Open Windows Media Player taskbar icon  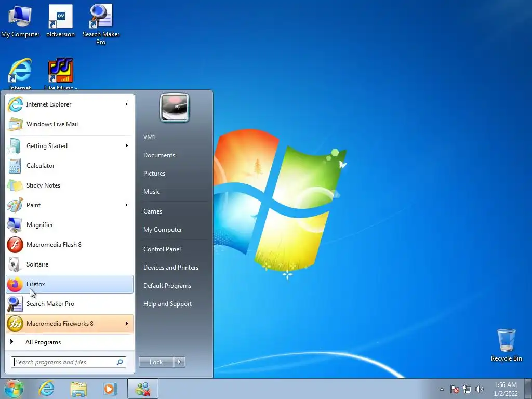point(110,389)
